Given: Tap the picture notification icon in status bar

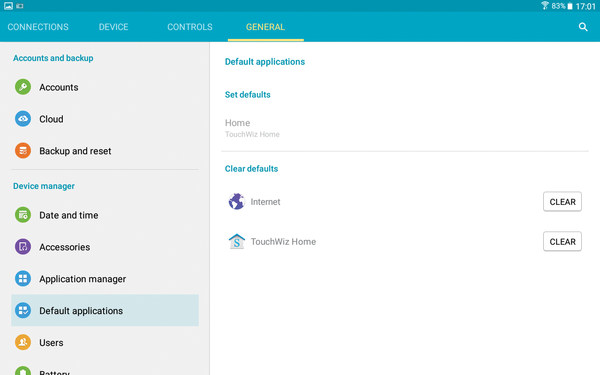Looking at the screenshot, I should [8, 6].
